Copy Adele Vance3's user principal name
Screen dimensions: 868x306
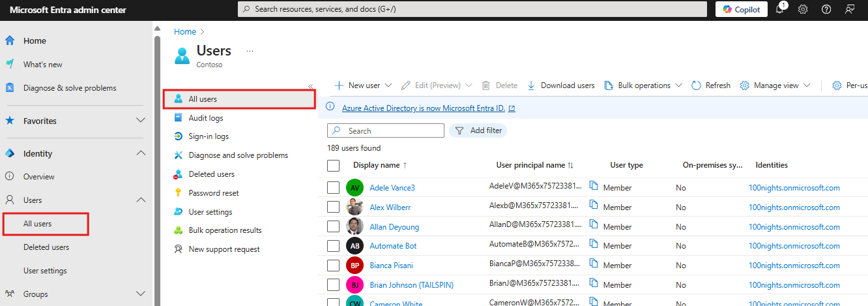tap(594, 187)
